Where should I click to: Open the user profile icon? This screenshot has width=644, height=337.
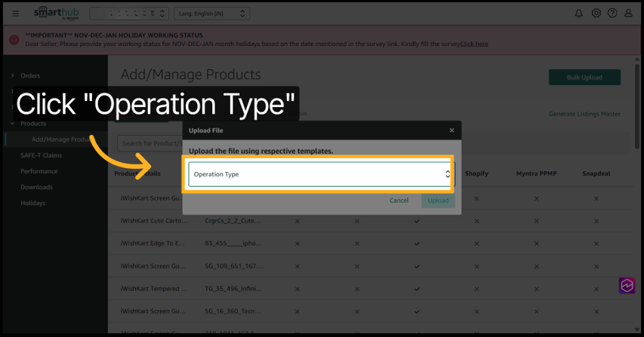point(628,14)
